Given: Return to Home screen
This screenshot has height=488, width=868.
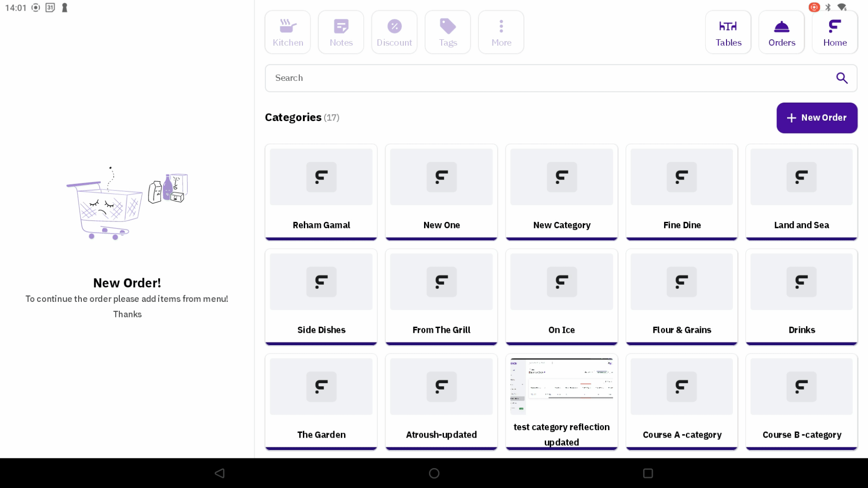Looking at the screenshot, I should (834, 32).
